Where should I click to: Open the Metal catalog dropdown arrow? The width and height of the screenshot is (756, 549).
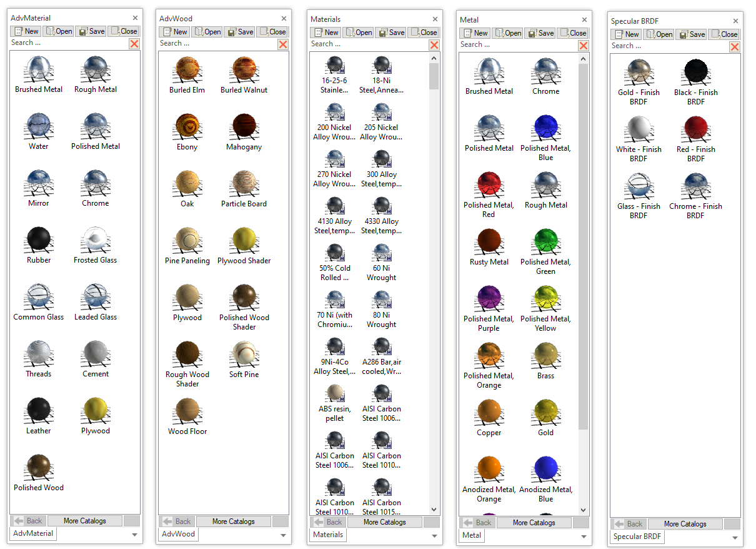click(x=584, y=536)
